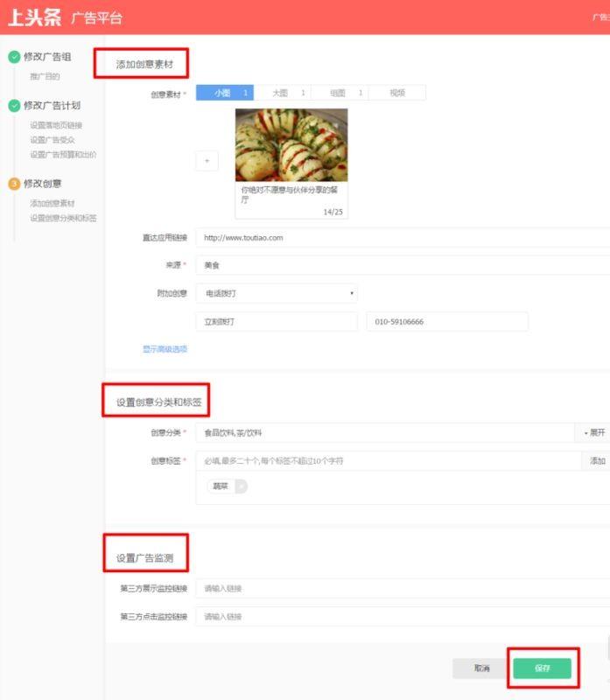Switch to the 大图 material tab

point(282,93)
